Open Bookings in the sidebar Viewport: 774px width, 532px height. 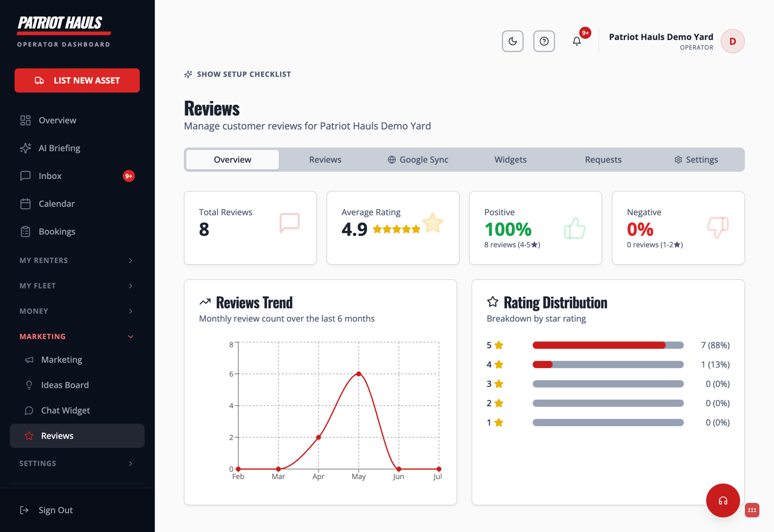pyautogui.click(x=77, y=232)
